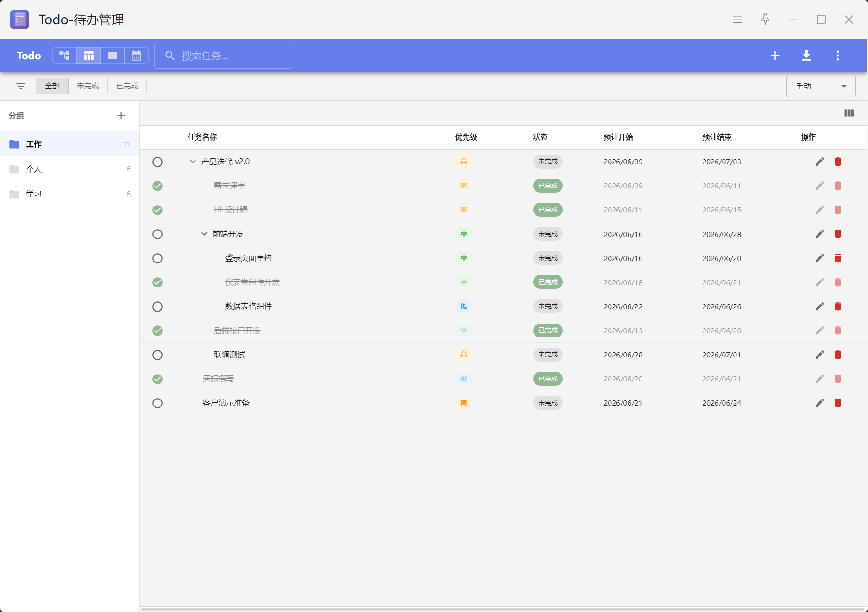Switch to the kanban columns view

(x=113, y=56)
